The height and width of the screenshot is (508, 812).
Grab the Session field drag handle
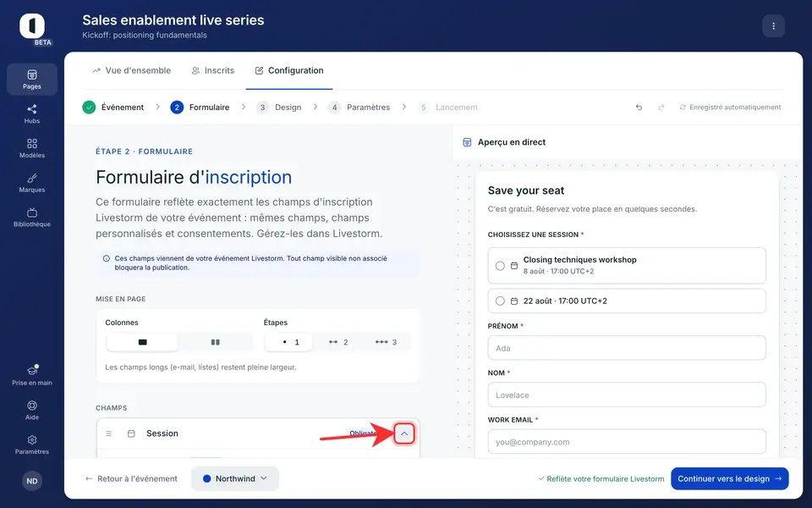(109, 433)
